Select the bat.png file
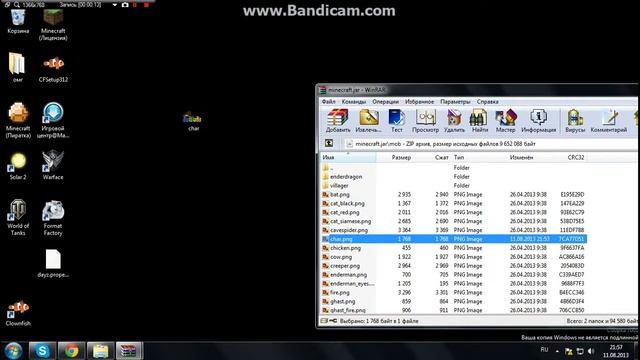 [x=454, y=195]
